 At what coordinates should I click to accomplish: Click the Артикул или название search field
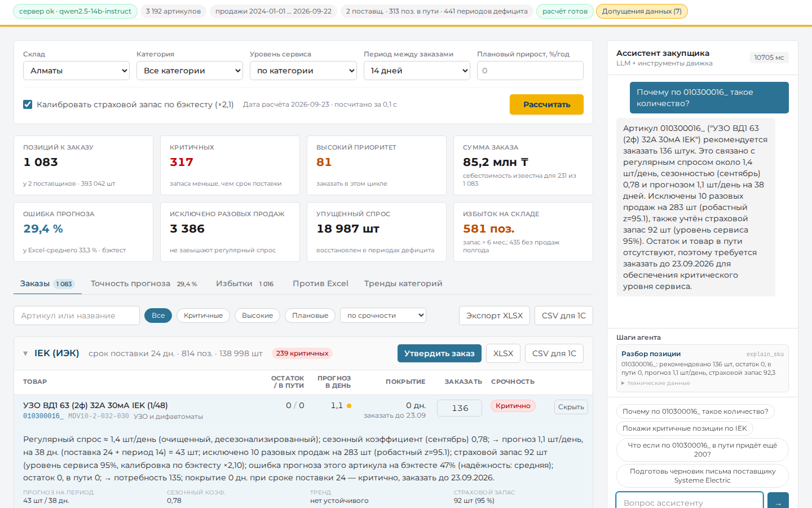(x=77, y=316)
